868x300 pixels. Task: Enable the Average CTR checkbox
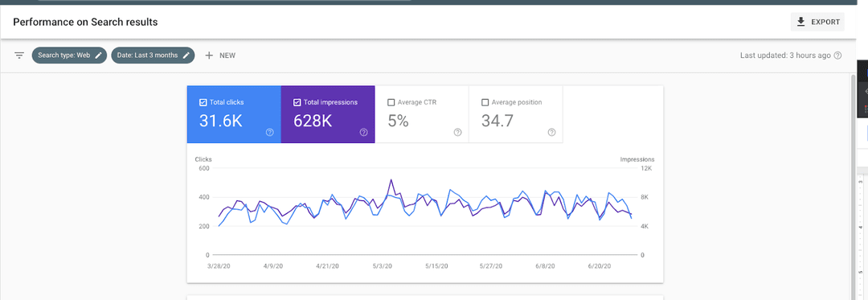coord(391,102)
